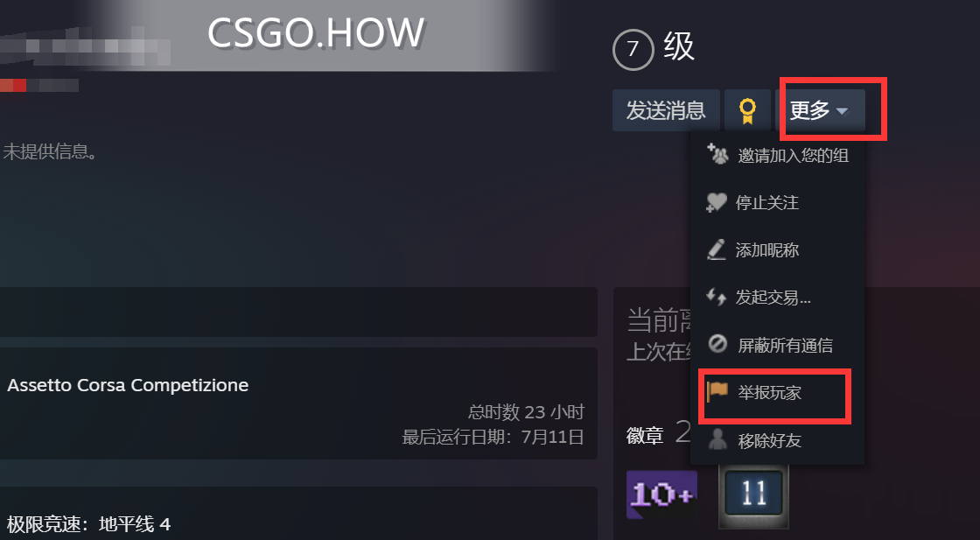Click the 发送消息 button
The height and width of the screenshot is (540, 980).
pyautogui.click(x=666, y=110)
